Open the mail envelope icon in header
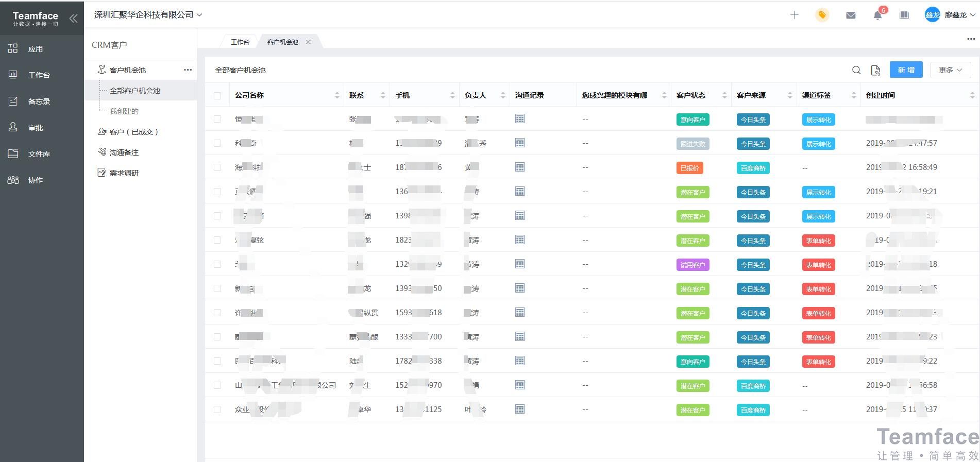 click(x=851, y=15)
